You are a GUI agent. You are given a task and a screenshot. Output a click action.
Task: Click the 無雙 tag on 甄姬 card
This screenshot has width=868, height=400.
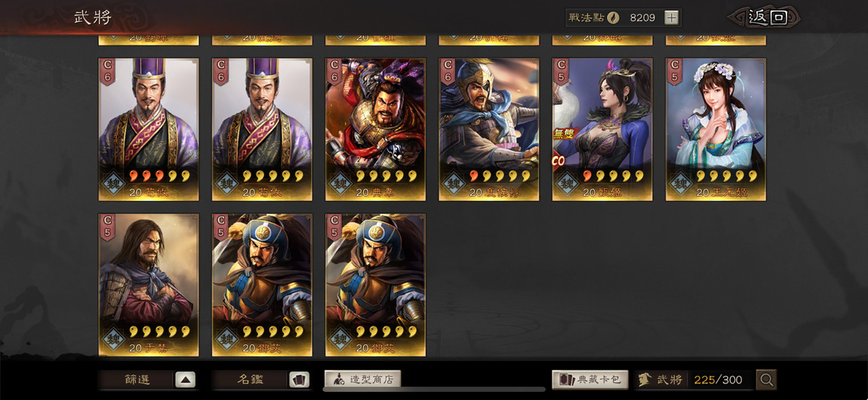click(x=566, y=133)
